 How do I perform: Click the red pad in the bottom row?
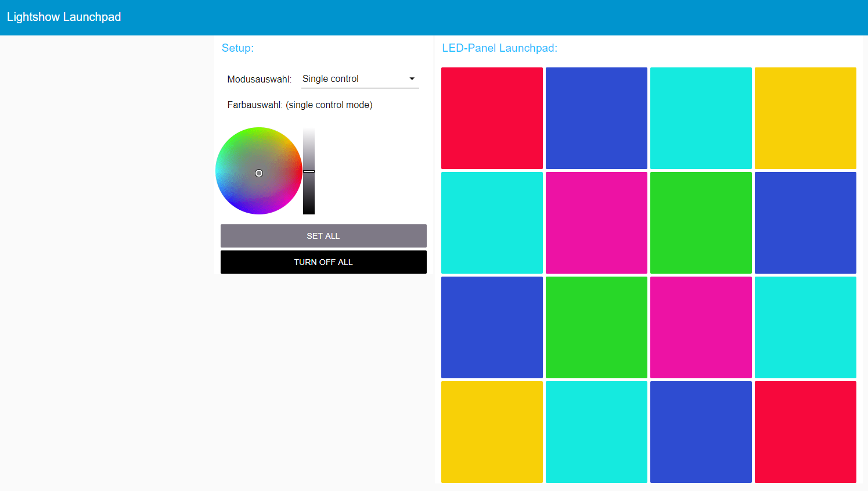point(805,432)
